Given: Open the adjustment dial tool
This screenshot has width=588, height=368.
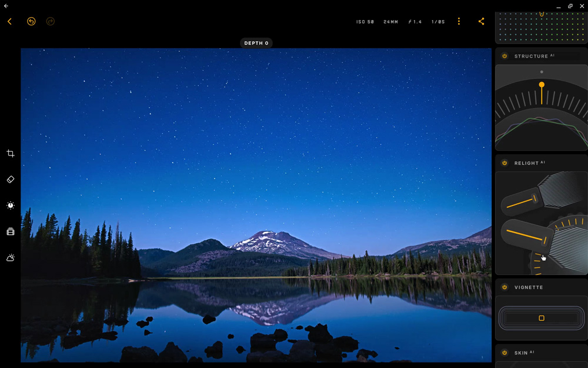Looking at the screenshot, I should click(x=11, y=205).
